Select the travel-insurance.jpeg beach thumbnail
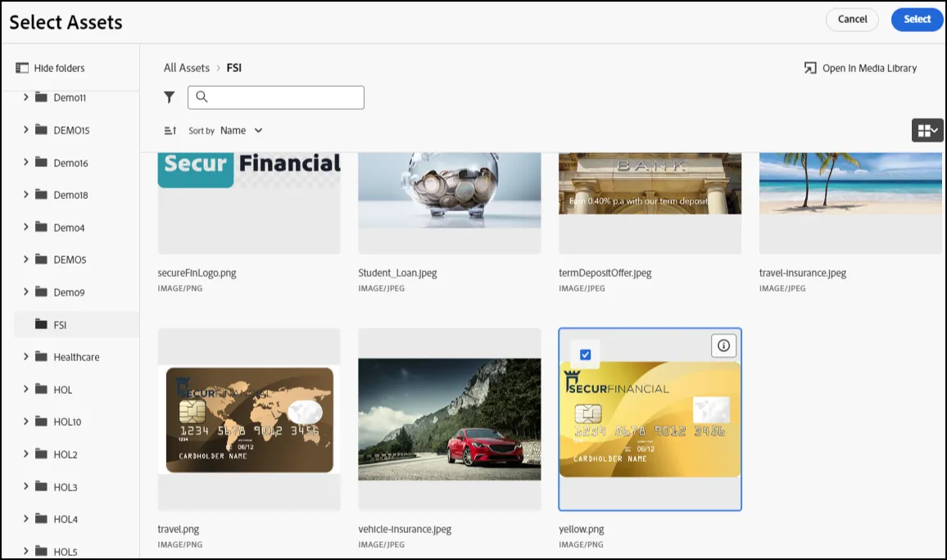Image resolution: width=947 pixels, height=560 pixels. pos(850,203)
